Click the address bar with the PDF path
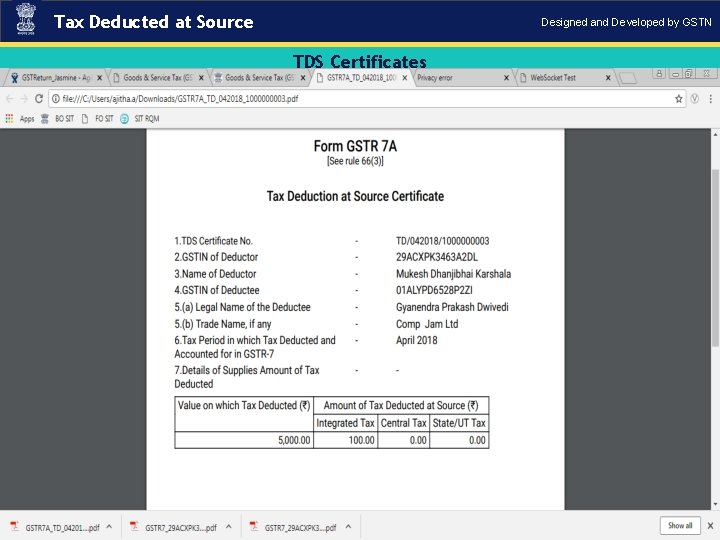This screenshot has height=540, width=720. pos(366,99)
